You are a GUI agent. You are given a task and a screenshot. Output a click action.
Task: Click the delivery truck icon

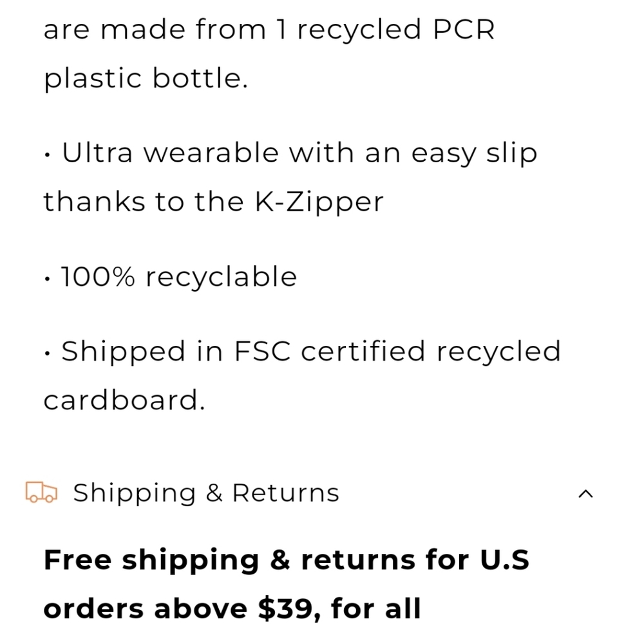pos(41,492)
